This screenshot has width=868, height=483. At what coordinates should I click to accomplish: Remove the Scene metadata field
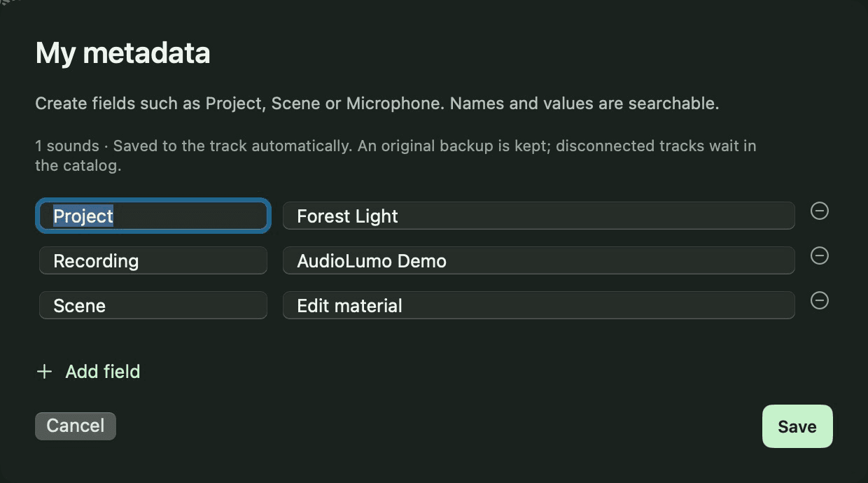click(820, 300)
